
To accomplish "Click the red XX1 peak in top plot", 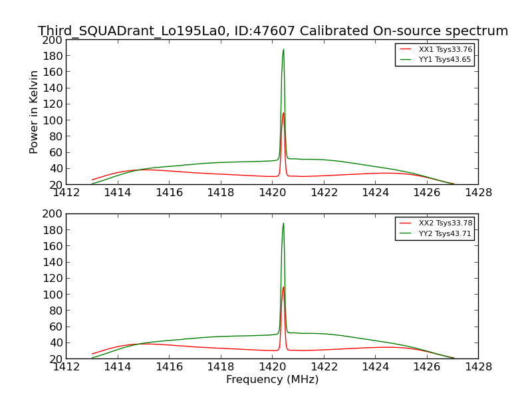I will pos(283,113).
